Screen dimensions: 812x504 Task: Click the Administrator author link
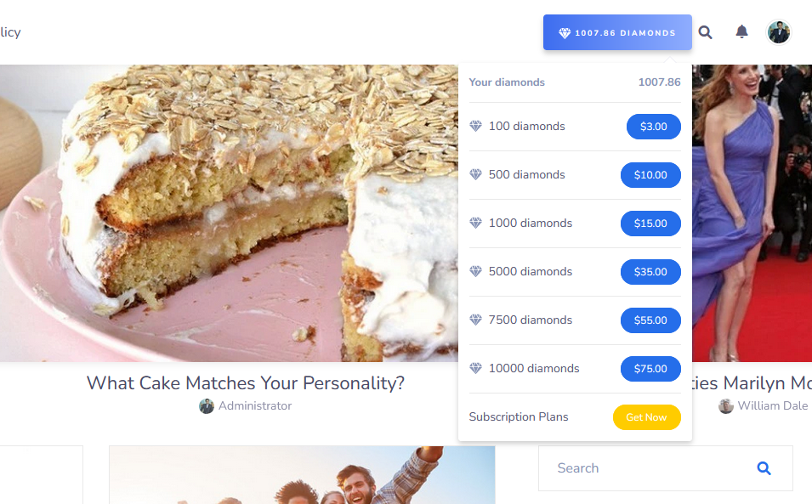pos(255,406)
